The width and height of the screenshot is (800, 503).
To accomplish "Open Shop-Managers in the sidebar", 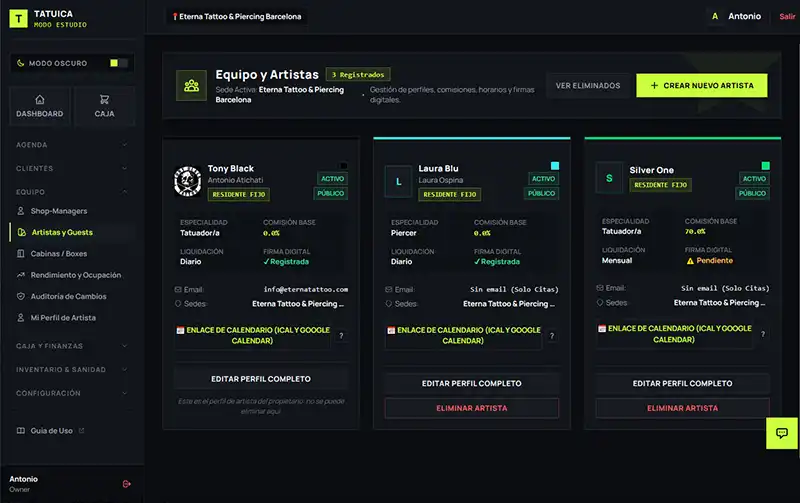I will [x=71, y=211].
